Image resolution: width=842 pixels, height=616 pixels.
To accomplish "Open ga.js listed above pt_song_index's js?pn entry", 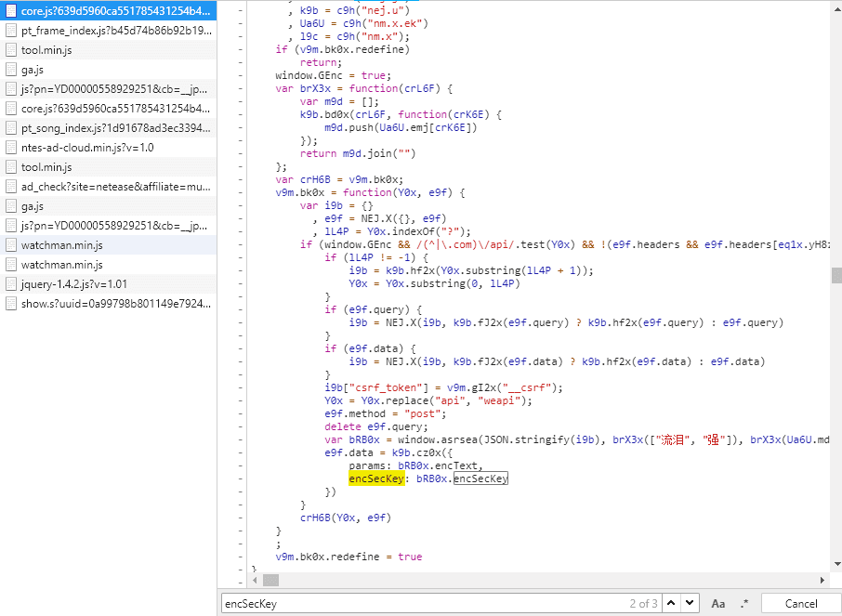I will pos(108,70).
